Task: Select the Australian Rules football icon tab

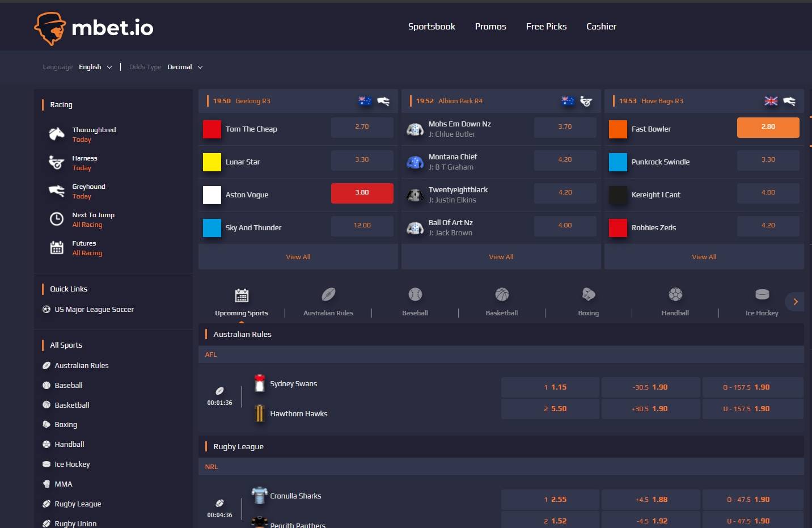Action: 328,294
